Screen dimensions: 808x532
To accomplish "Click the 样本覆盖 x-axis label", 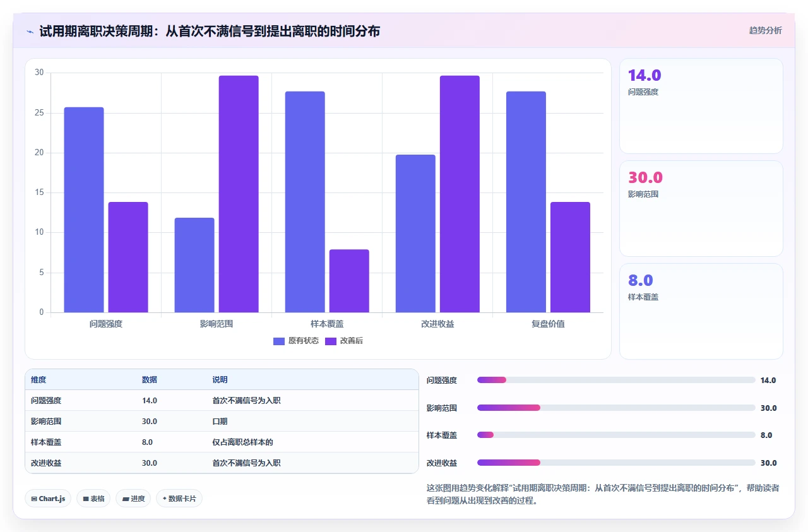I will tap(327, 324).
